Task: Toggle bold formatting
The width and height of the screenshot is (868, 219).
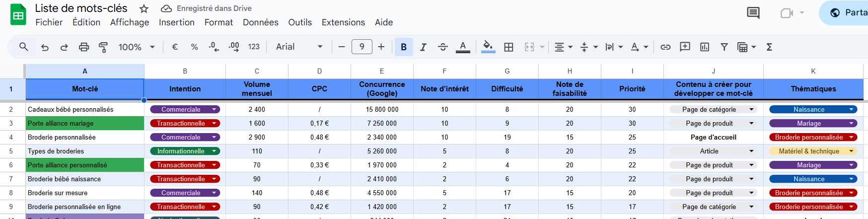Action: coord(404,47)
